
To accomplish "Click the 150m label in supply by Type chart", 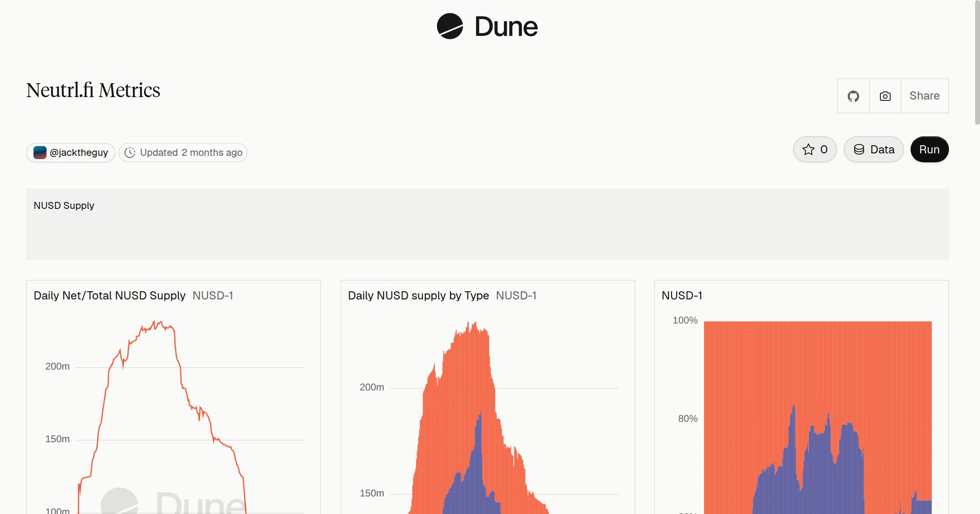I will pyautogui.click(x=372, y=493).
